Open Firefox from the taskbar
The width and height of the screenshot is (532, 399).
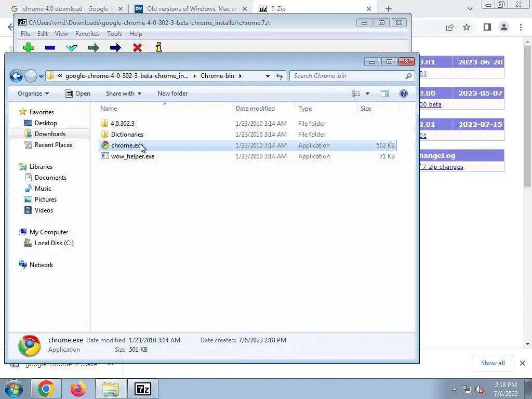pos(78,389)
